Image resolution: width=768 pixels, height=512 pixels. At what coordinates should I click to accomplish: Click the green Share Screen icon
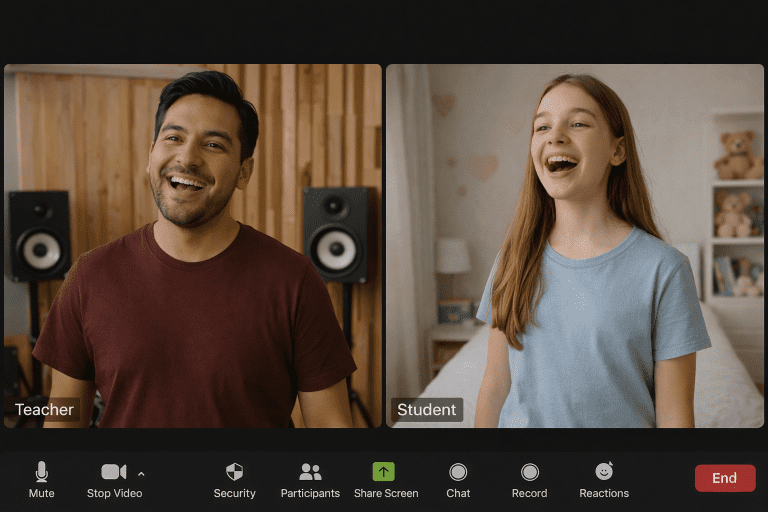pos(384,472)
